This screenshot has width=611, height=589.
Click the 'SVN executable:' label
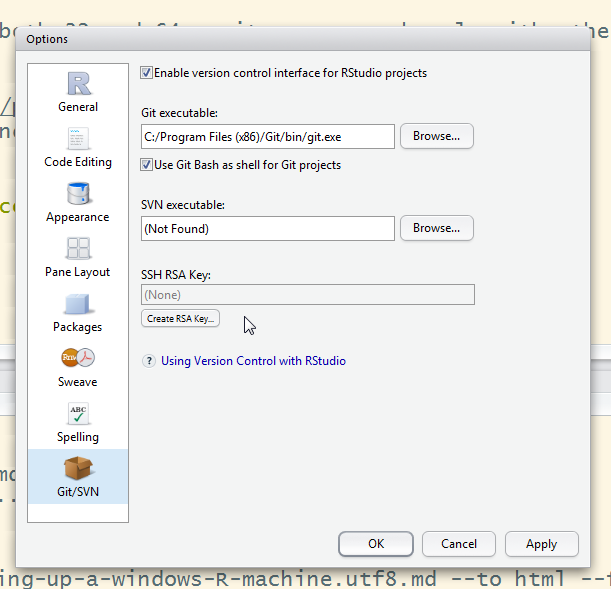point(183,205)
